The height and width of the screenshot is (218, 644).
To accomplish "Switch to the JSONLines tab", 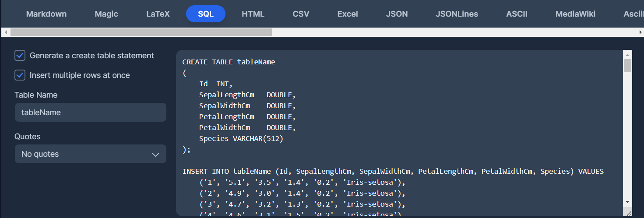I will point(457,14).
